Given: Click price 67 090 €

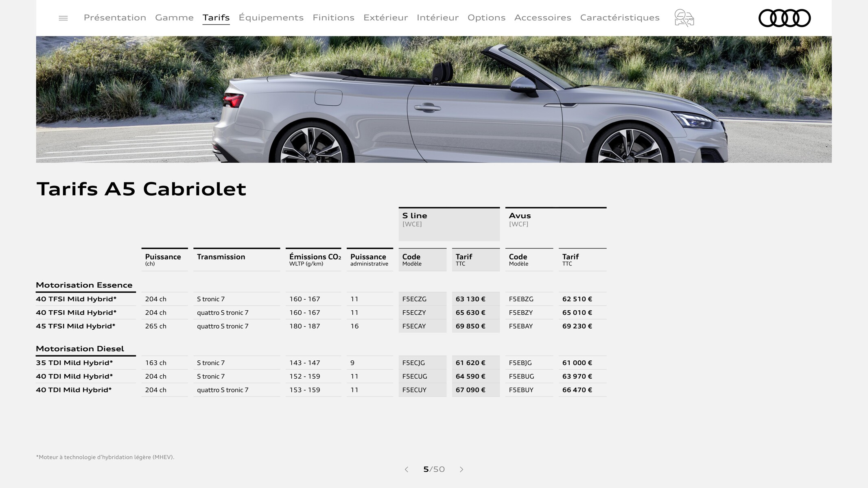Looking at the screenshot, I should coord(470,390).
